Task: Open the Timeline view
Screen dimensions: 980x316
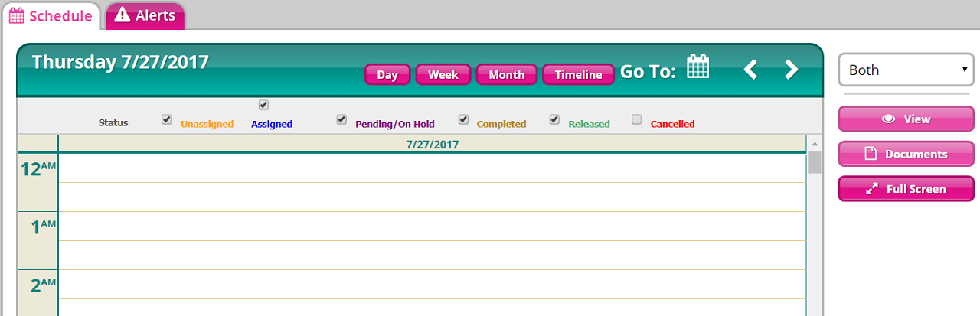Action: tap(578, 74)
